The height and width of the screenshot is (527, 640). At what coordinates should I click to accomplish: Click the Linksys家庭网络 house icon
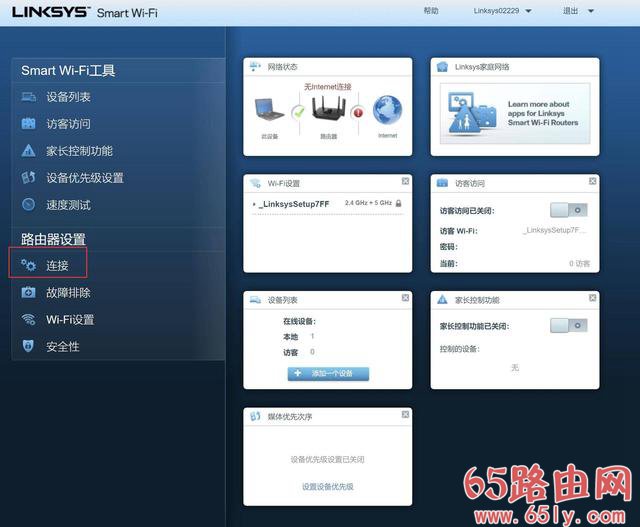(442, 67)
